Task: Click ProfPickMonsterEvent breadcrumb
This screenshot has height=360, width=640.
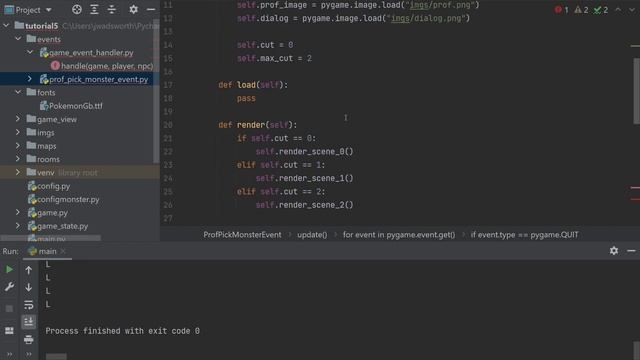Action: click(242, 235)
